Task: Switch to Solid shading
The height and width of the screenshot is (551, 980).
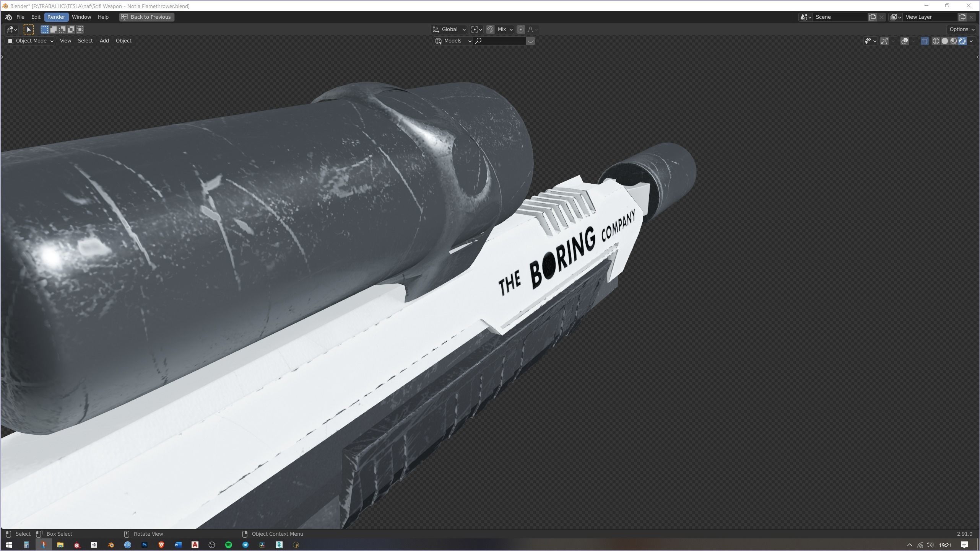Action: tap(944, 41)
